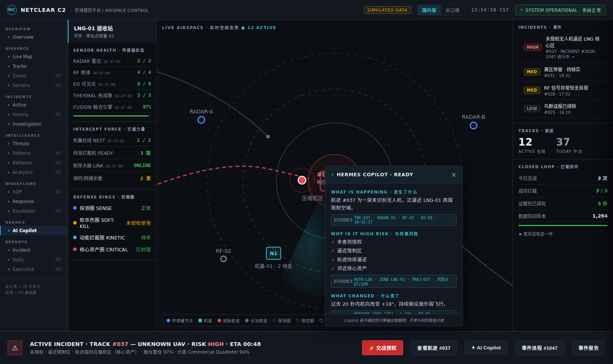Viewport: 613px width, 364px height.
Task: Select the RF-02 sensor node on map
Action: click(223, 259)
